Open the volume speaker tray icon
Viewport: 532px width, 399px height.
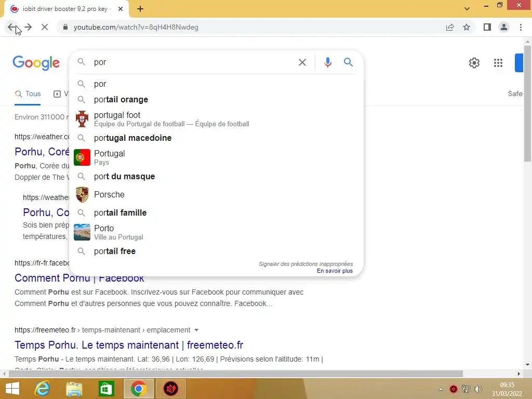tap(478, 389)
